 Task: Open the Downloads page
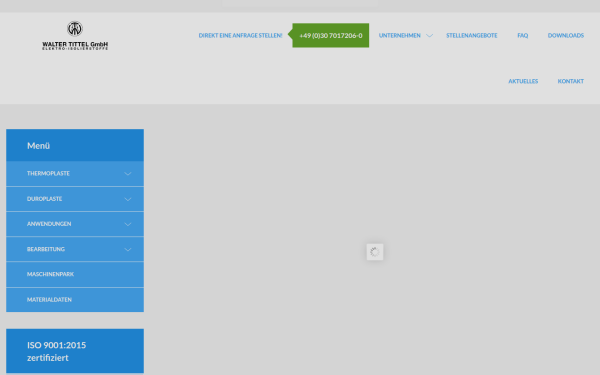[566, 36]
